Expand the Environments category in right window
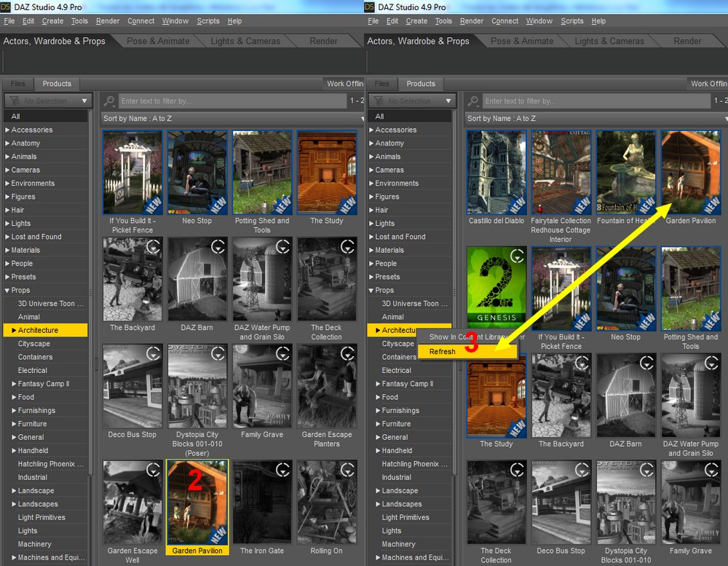The width and height of the screenshot is (728, 566). coord(371,184)
